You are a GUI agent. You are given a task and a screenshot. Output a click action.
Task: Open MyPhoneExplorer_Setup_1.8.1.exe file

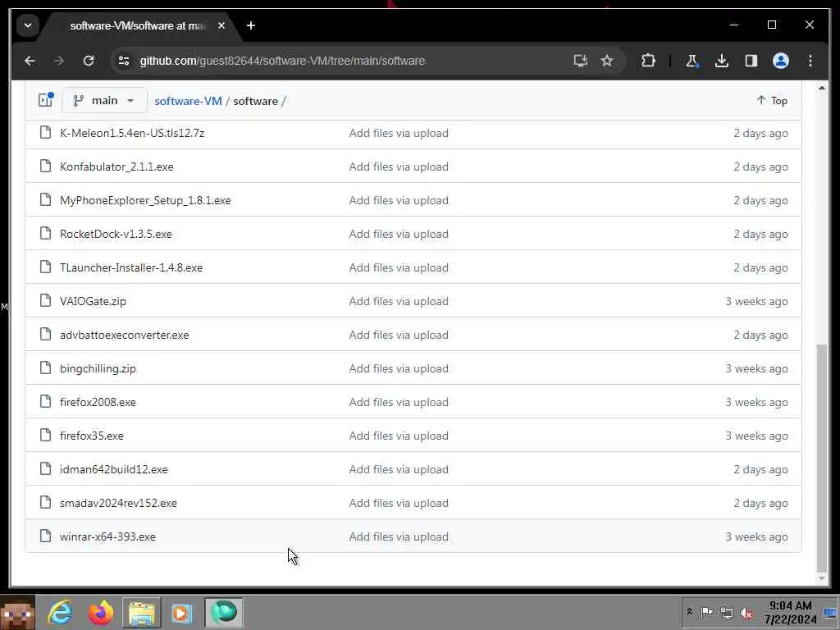[x=145, y=200]
